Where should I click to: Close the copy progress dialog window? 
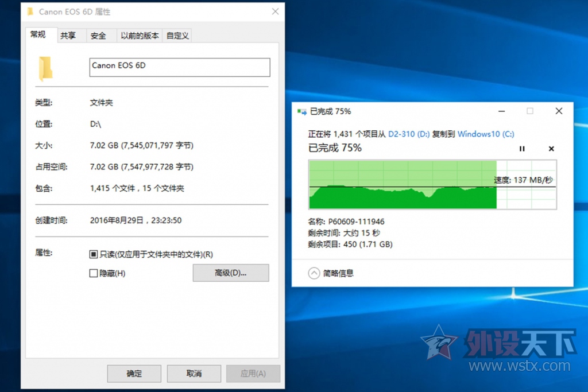click(559, 111)
